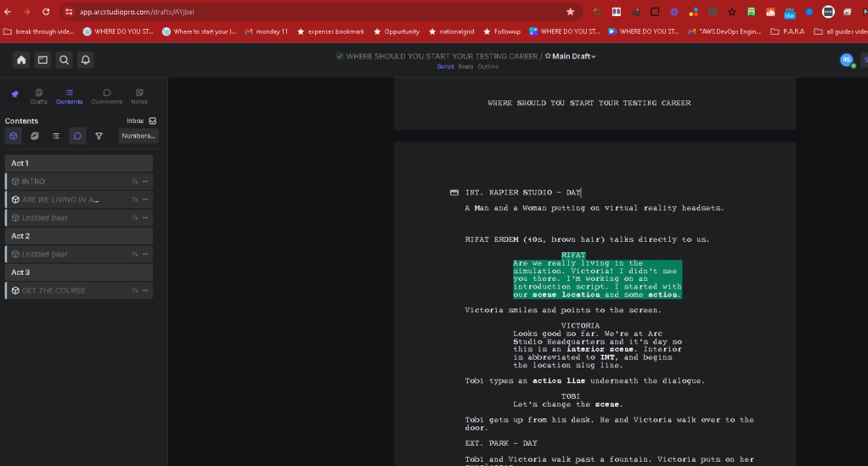
Task: Open the Inbox tray icon
Action: (x=153, y=121)
